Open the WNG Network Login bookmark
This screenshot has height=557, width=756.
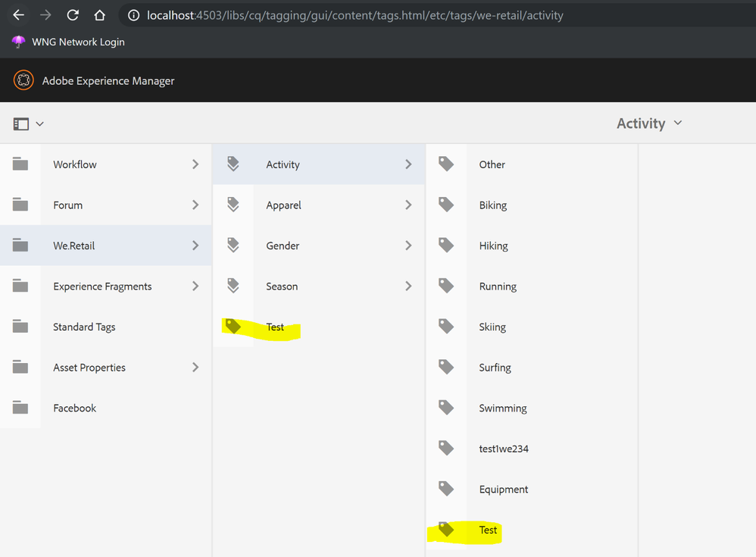tap(78, 42)
